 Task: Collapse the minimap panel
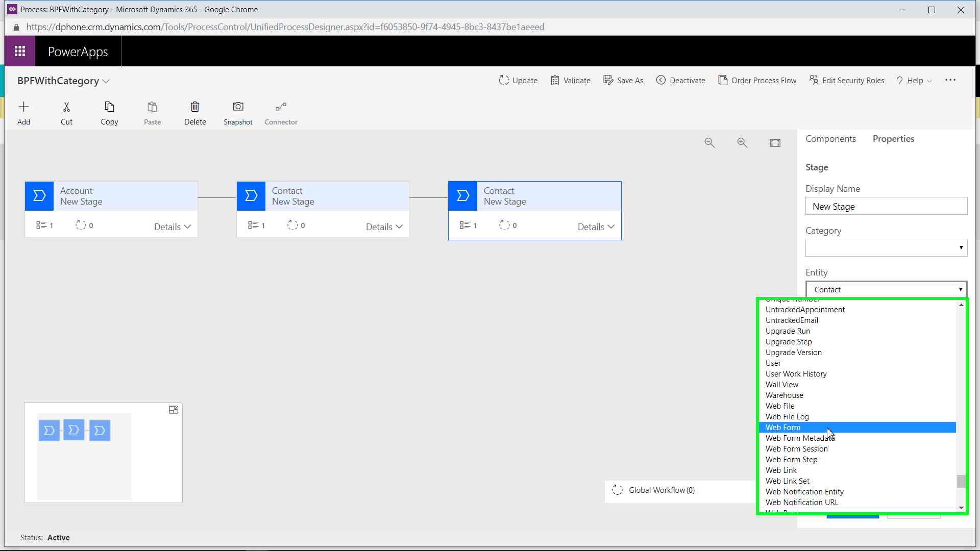[x=174, y=410]
